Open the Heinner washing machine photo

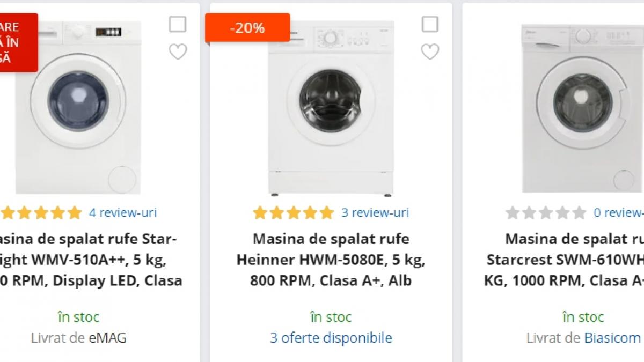331,107
